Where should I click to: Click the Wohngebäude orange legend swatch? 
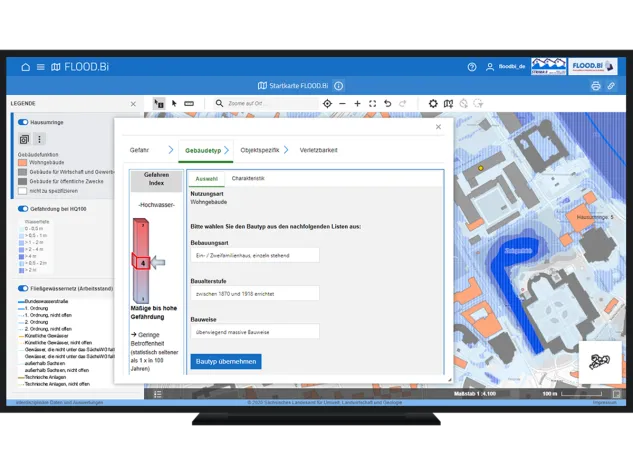[x=22, y=164]
